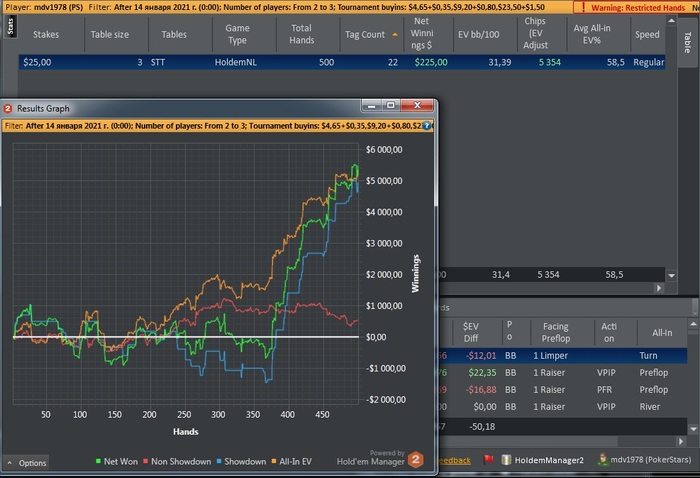Sort by the Net Winnings $ column header
700x478 pixels.
click(x=421, y=33)
